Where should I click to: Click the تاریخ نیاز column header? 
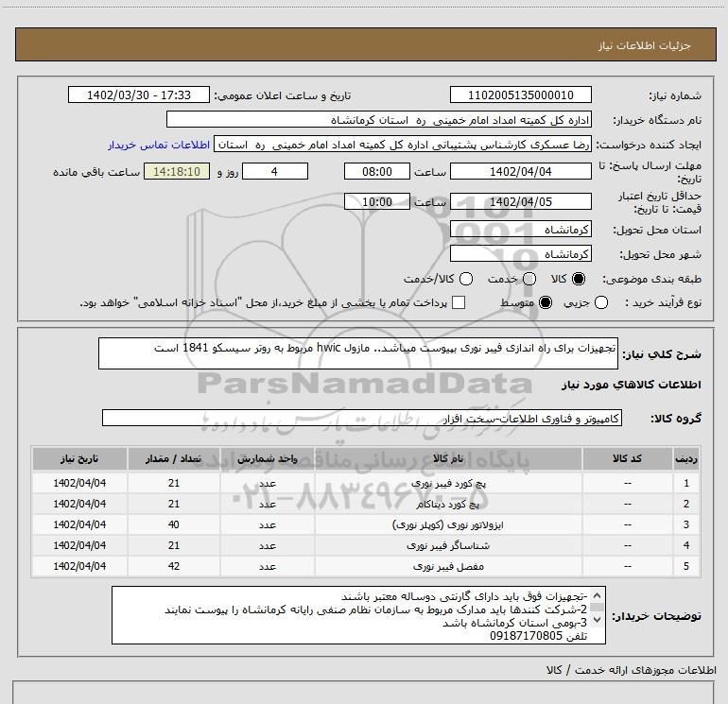pos(79,459)
